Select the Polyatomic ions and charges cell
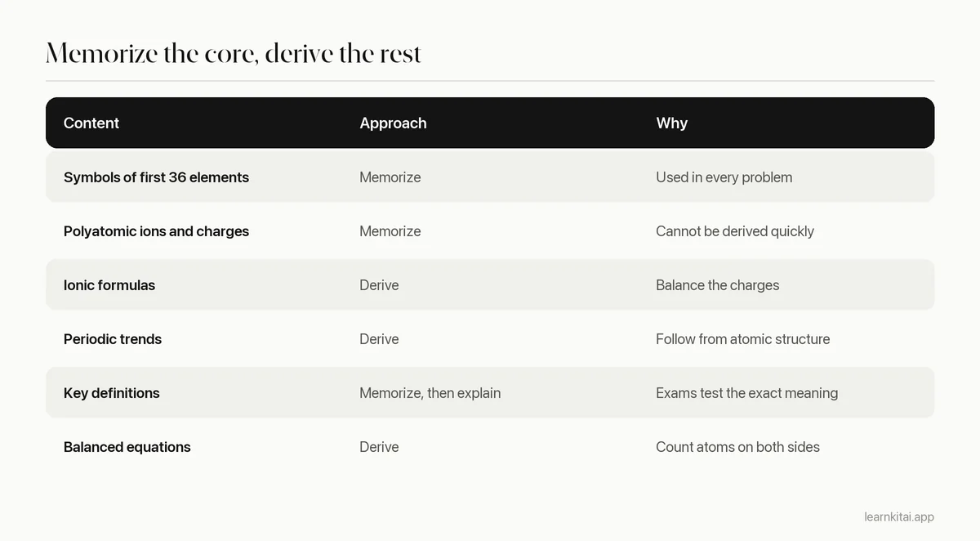This screenshot has width=980, height=541. point(156,231)
